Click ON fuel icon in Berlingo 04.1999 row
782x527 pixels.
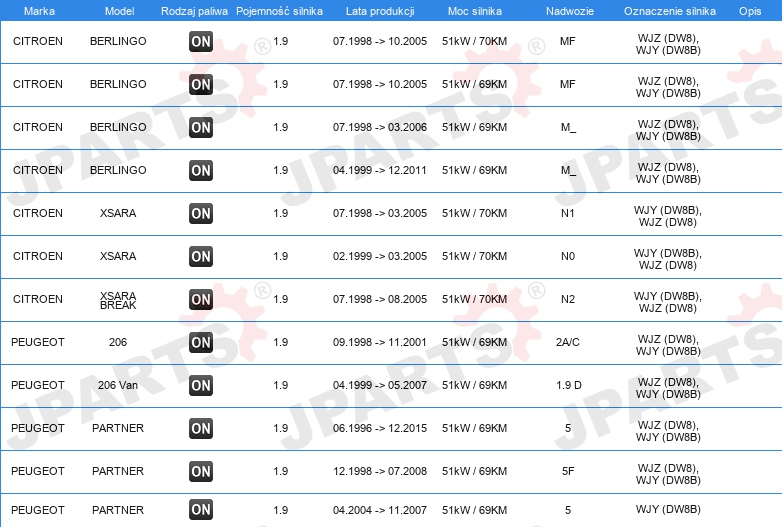[x=201, y=171]
